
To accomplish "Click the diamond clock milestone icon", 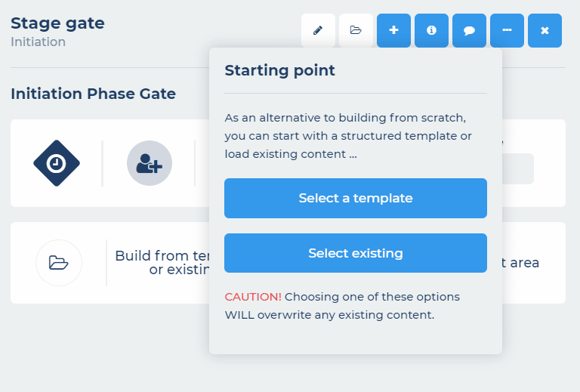I will [57, 163].
